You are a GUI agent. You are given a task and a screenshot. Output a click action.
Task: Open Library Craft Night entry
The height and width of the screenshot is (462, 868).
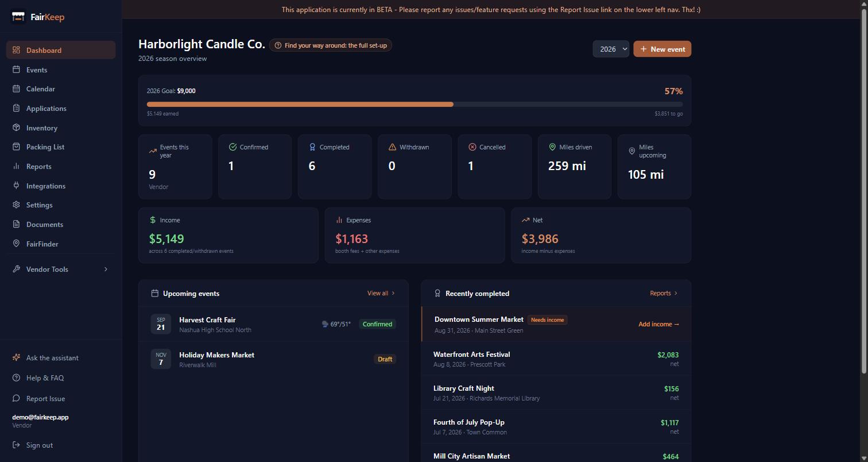556,392
